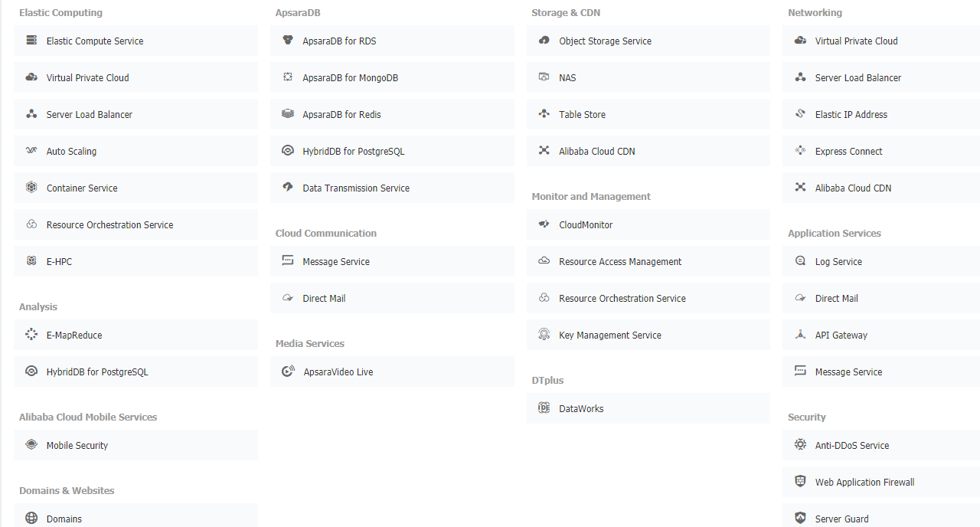Open Message Service under Application Services
This screenshot has width=980, height=527.
(x=881, y=372)
